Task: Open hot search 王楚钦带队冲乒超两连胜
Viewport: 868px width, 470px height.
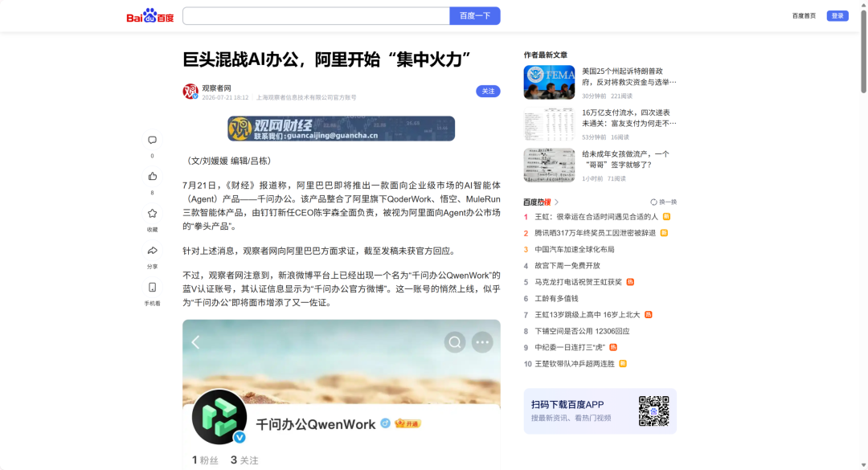Action: 575,364
